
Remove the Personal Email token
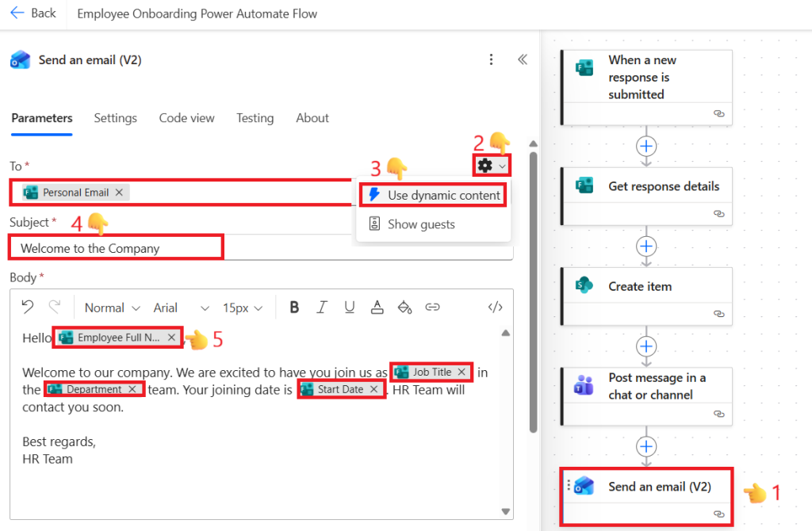[119, 193]
